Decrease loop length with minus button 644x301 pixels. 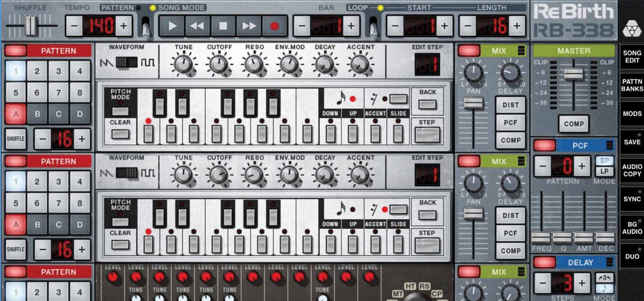tap(467, 26)
